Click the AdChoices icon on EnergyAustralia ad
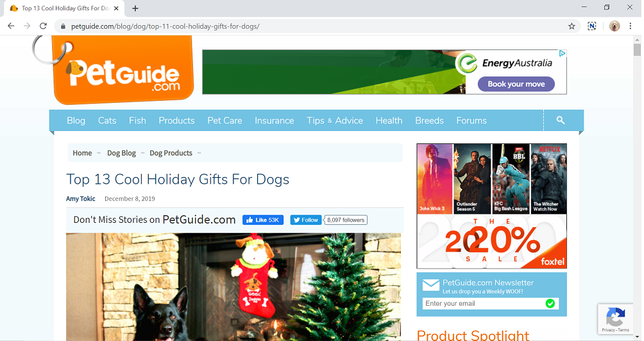Viewport: 644px width, 341px height. (x=563, y=53)
